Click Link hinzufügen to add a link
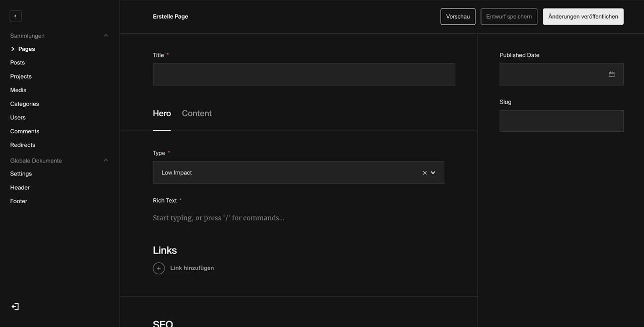Image resolution: width=644 pixels, height=327 pixels. pyautogui.click(x=192, y=268)
